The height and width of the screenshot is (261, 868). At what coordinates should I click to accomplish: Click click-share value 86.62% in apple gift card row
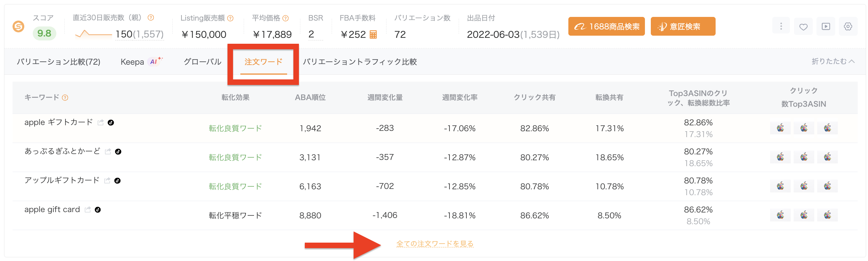tap(534, 215)
